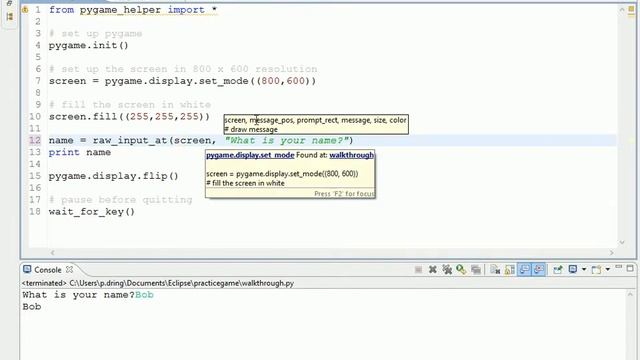Click line 1 'from pygame_helper import *'
The width and height of the screenshot is (640, 360).
(133, 10)
